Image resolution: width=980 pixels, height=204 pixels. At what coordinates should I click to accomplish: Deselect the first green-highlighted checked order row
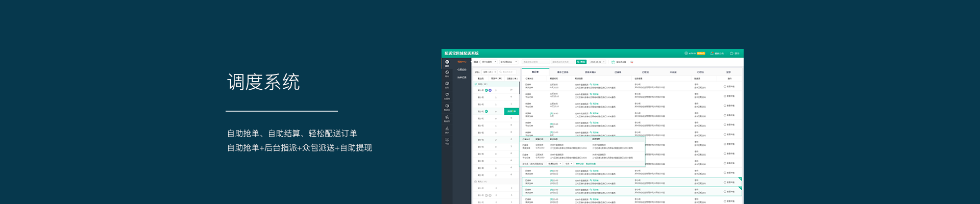[x=740, y=180]
